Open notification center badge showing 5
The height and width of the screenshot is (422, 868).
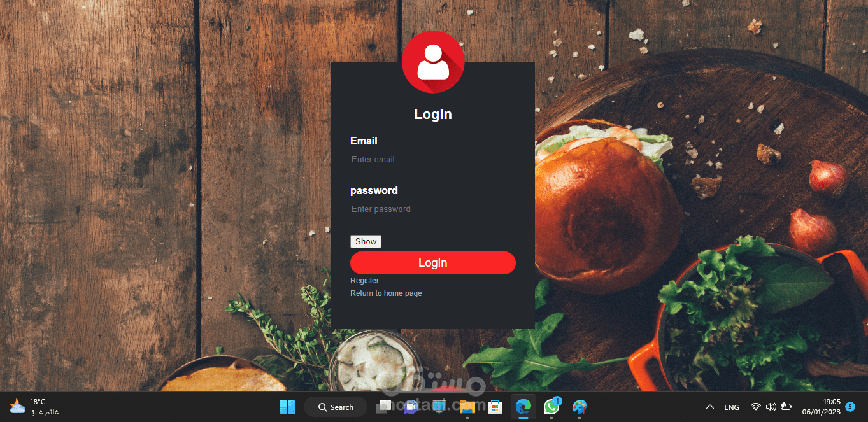click(x=850, y=406)
